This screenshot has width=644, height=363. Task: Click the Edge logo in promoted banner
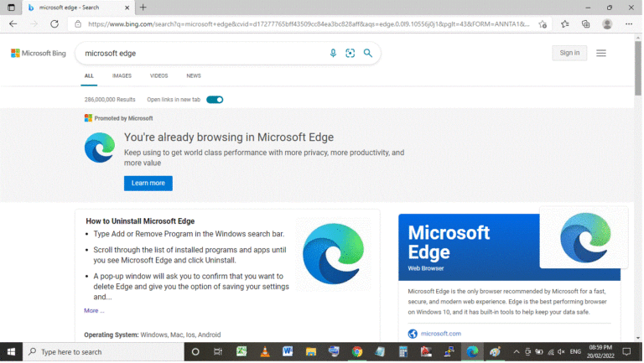(x=100, y=148)
